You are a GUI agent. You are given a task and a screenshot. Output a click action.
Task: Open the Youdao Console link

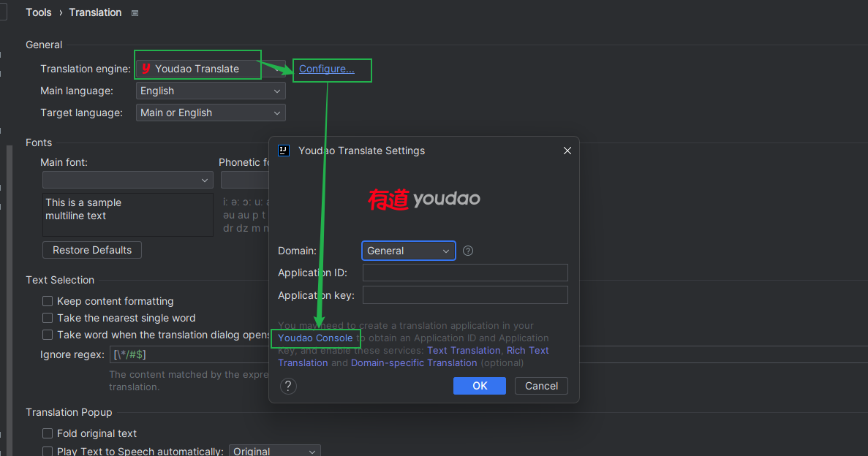315,338
